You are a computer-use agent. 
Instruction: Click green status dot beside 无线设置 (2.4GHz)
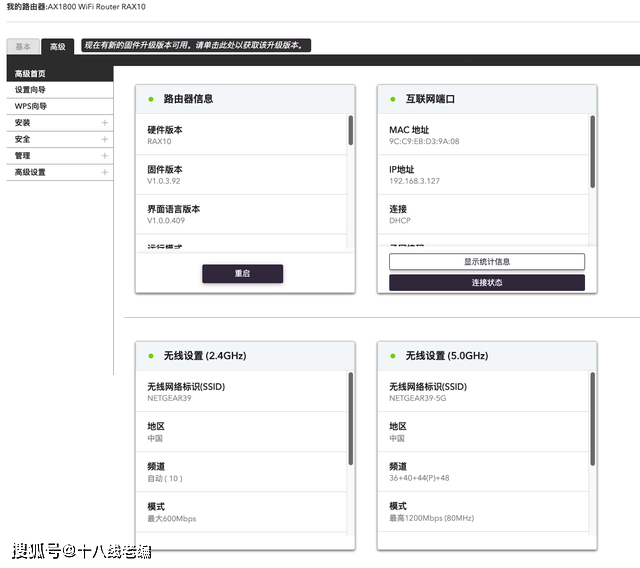coord(151,355)
